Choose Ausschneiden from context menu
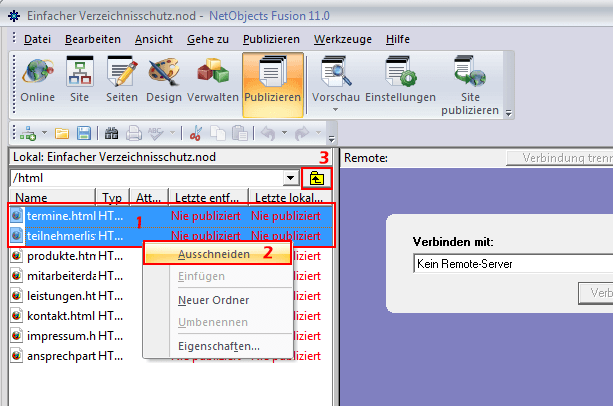This screenshot has width=613, height=406. [218, 254]
